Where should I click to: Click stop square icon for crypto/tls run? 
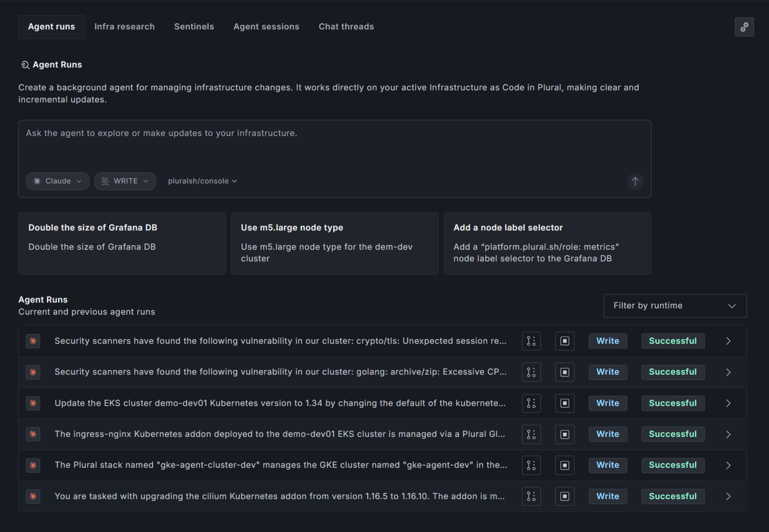point(564,341)
